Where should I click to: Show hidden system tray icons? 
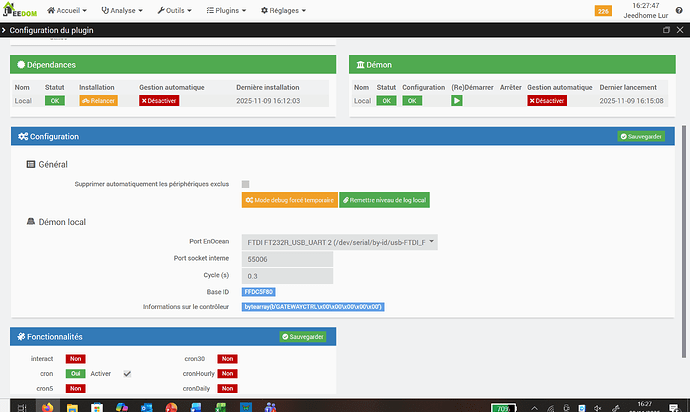(x=534, y=408)
